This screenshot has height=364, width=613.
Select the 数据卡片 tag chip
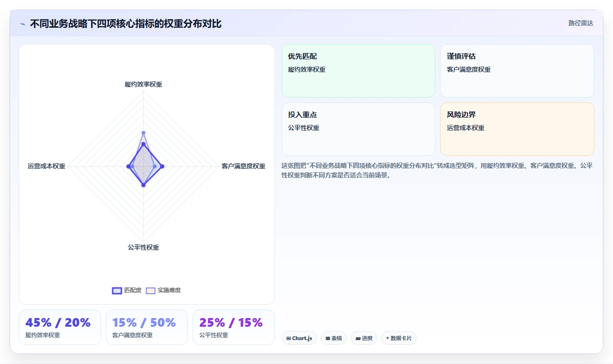[x=399, y=338]
